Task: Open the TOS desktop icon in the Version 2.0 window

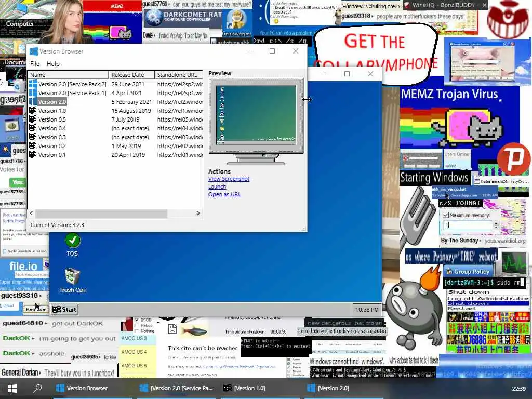Action: coord(72,244)
